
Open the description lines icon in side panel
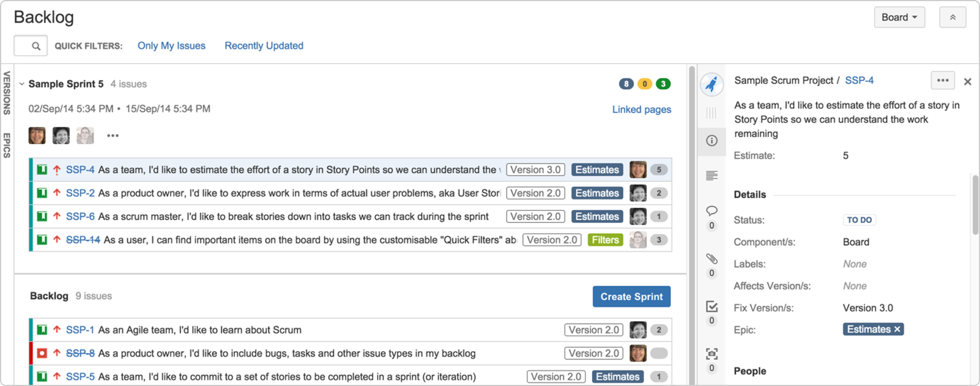(712, 176)
